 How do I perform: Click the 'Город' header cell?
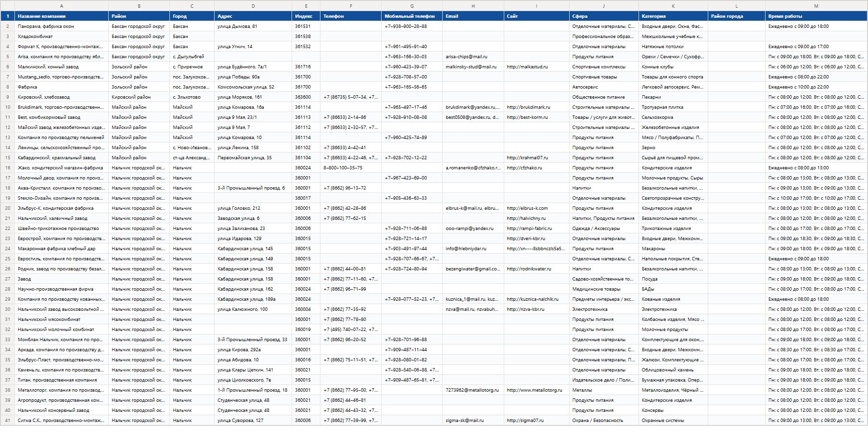pyautogui.click(x=192, y=16)
